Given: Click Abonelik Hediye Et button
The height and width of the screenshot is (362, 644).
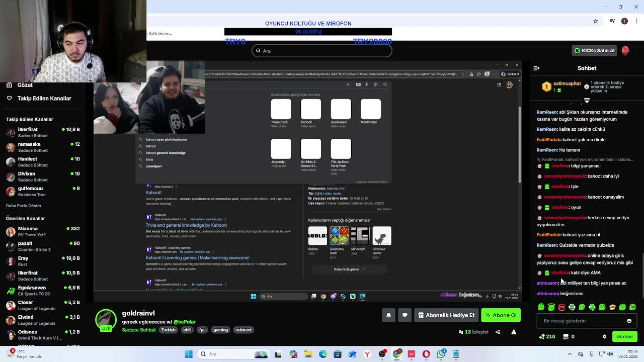Looking at the screenshot, I should point(446,315).
